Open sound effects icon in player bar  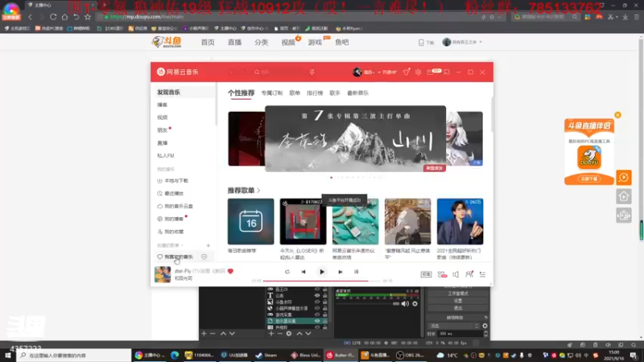442,274
